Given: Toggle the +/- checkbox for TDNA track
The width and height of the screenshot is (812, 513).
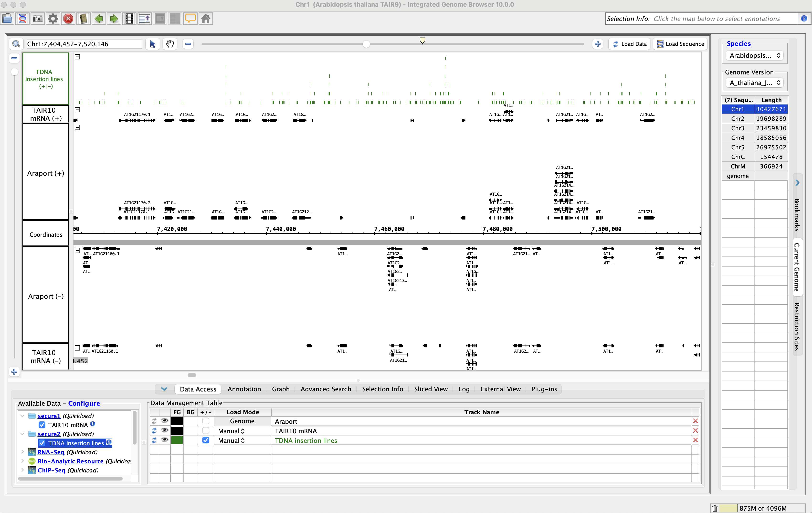Looking at the screenshot, I should pyautogui.click(x=205, y=440).
